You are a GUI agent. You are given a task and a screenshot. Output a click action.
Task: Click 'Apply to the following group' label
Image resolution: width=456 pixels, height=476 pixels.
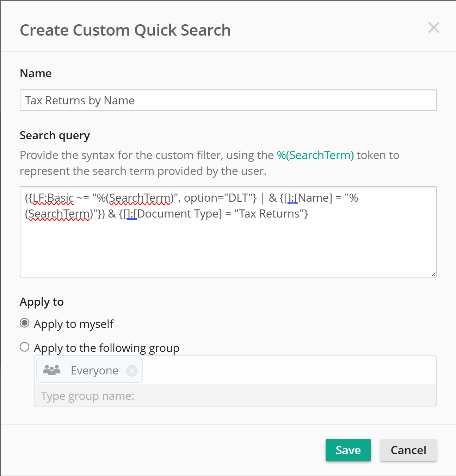point(106,348)
